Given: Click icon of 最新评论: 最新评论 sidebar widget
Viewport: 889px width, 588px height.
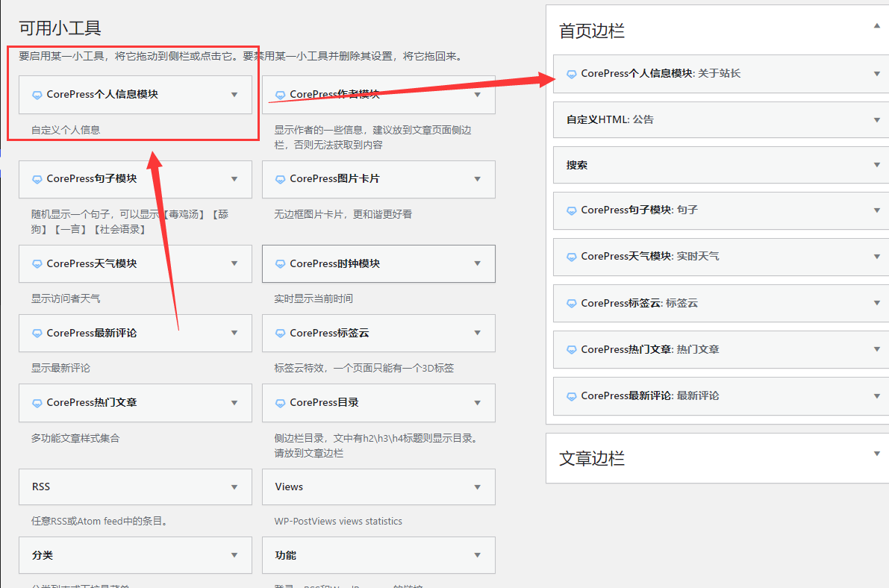Looking at the screenshot, I should [572, 397].
